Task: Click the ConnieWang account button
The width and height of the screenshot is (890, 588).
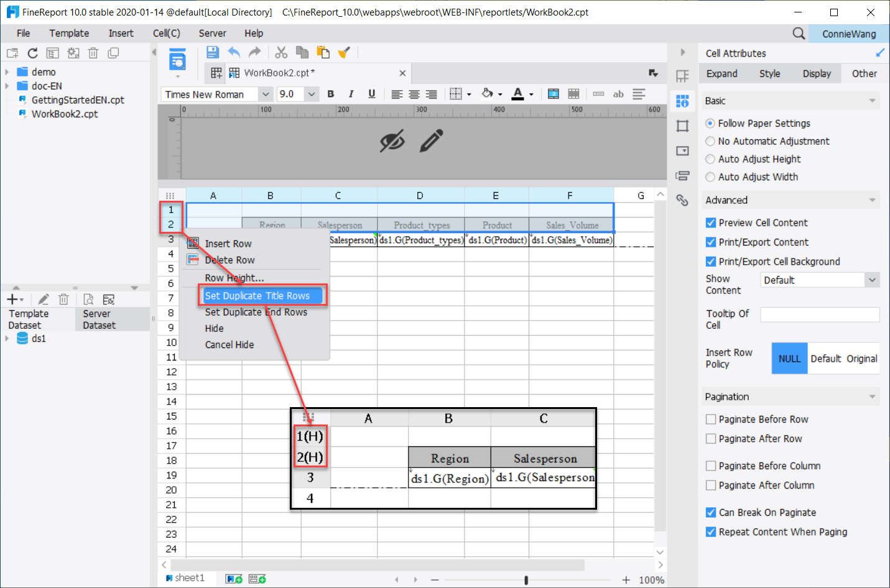Action: [849, 34]
